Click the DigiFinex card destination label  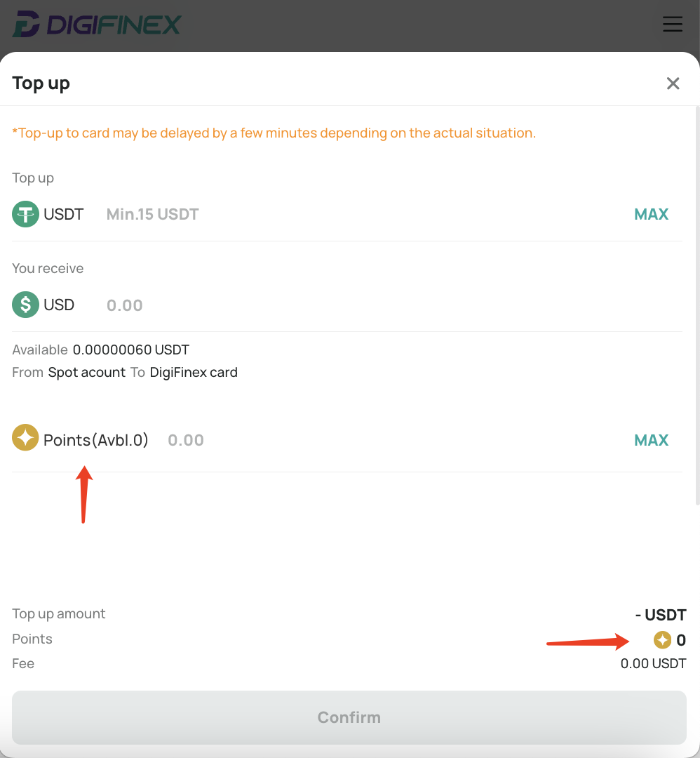(194, 372)
